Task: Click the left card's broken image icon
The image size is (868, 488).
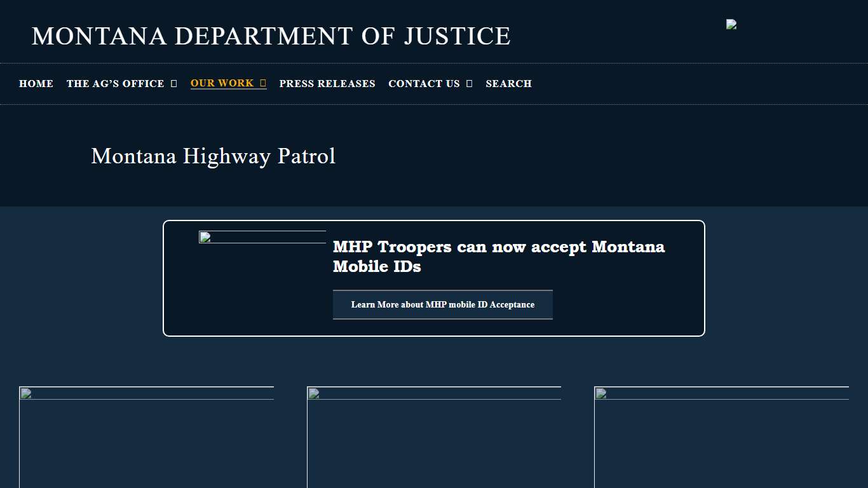Action: point(25,394)
